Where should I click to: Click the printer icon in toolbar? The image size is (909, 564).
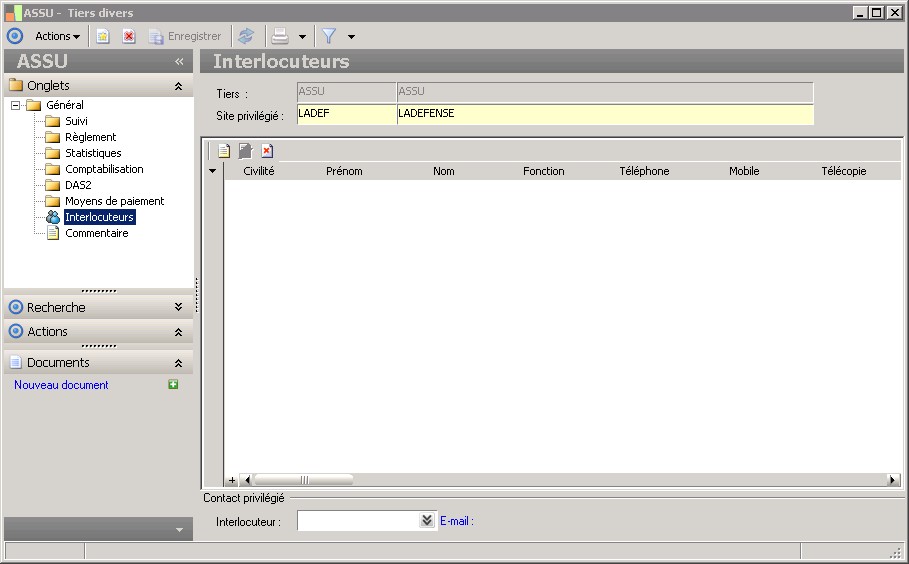point(281,36)
